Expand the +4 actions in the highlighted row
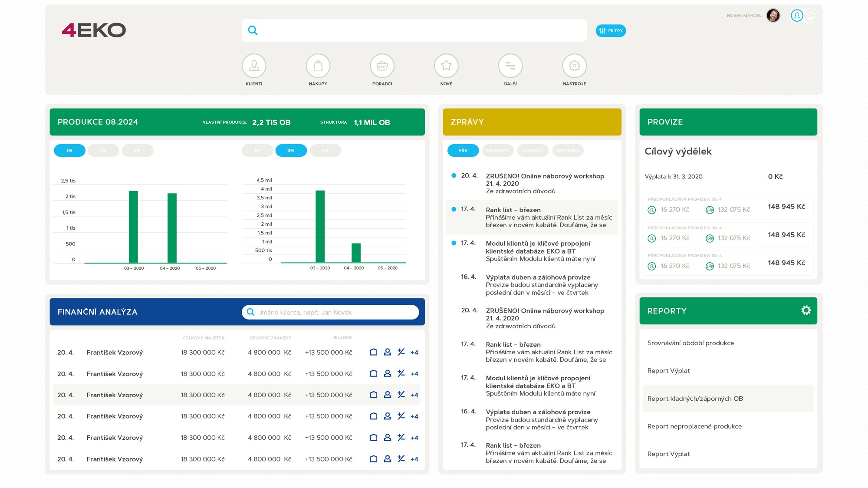 point(414,395)
